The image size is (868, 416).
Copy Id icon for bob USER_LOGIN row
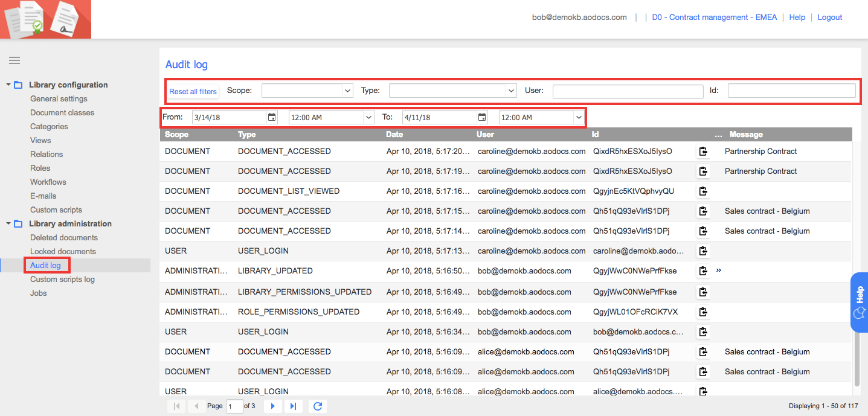703,332
